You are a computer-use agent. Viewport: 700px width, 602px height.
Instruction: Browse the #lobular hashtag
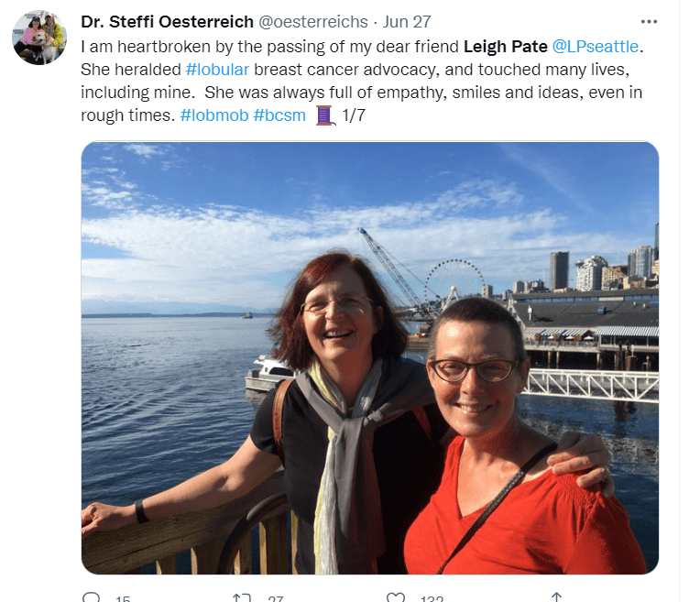click(217, 70)
